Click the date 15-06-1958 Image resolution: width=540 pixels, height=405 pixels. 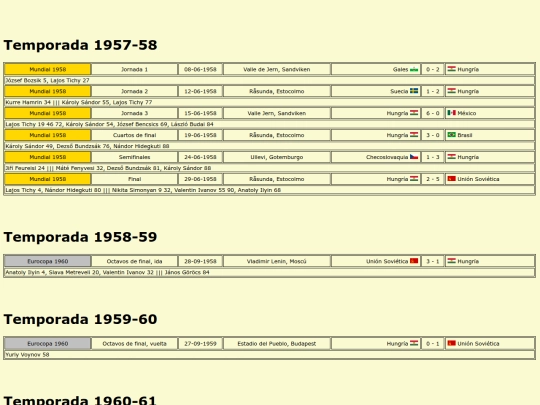pos(200,113)
